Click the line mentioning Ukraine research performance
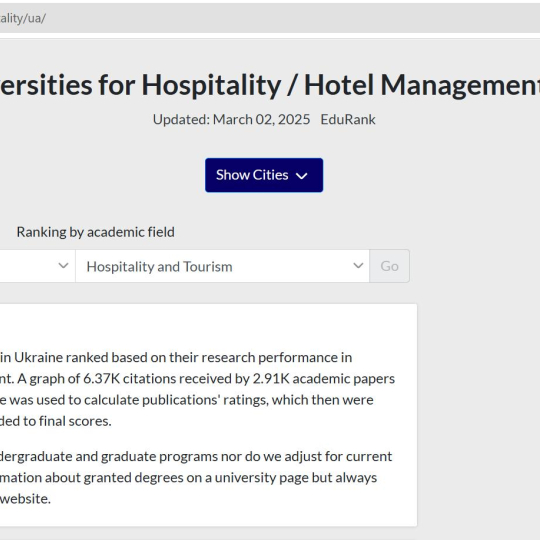Screen dimensions: 540x540 [176, 357]
